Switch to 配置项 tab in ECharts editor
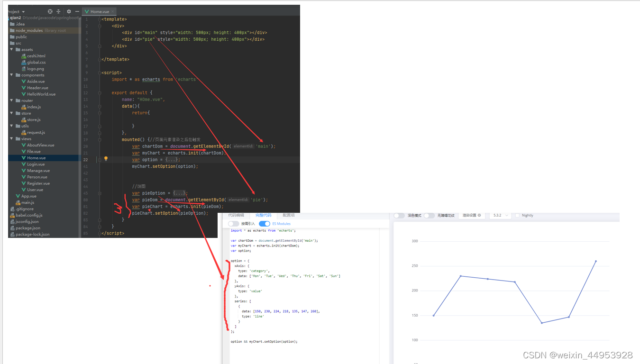 [x=288, y=215]
